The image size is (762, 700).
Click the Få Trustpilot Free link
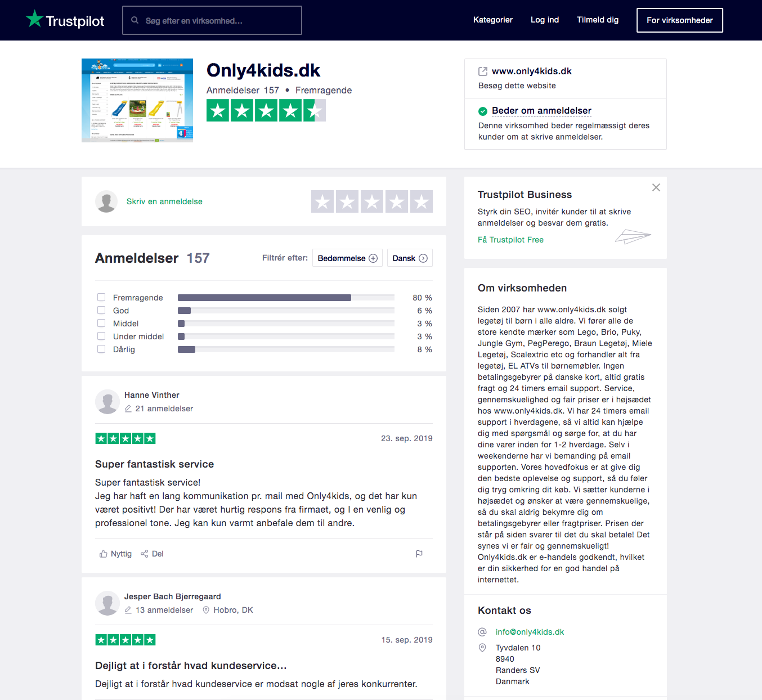[510, 240]
